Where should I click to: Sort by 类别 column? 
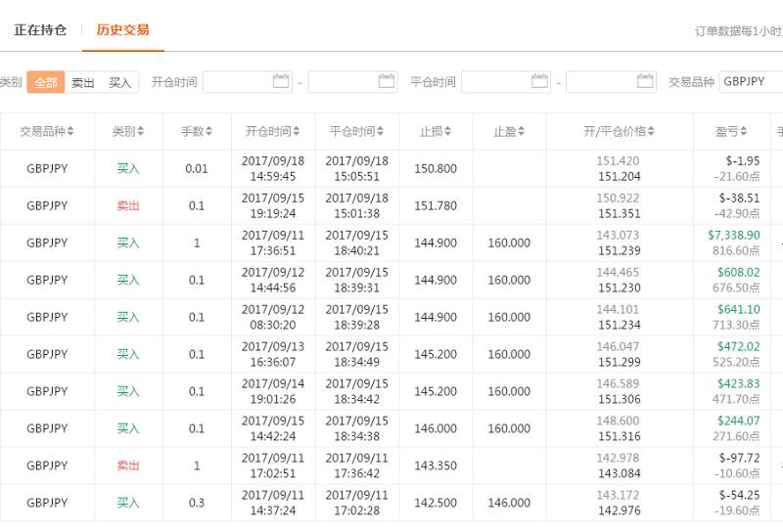coord(128,131)
